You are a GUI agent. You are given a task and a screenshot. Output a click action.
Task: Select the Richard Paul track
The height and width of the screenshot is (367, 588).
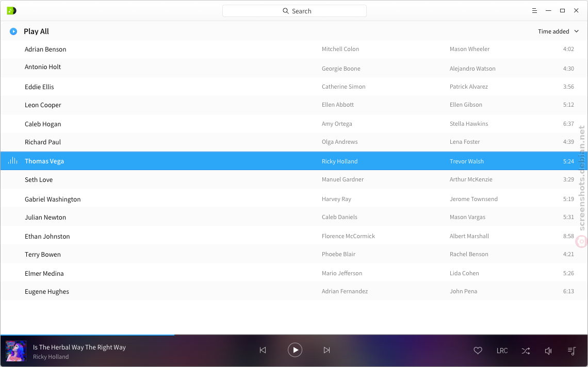pos(294,142)
